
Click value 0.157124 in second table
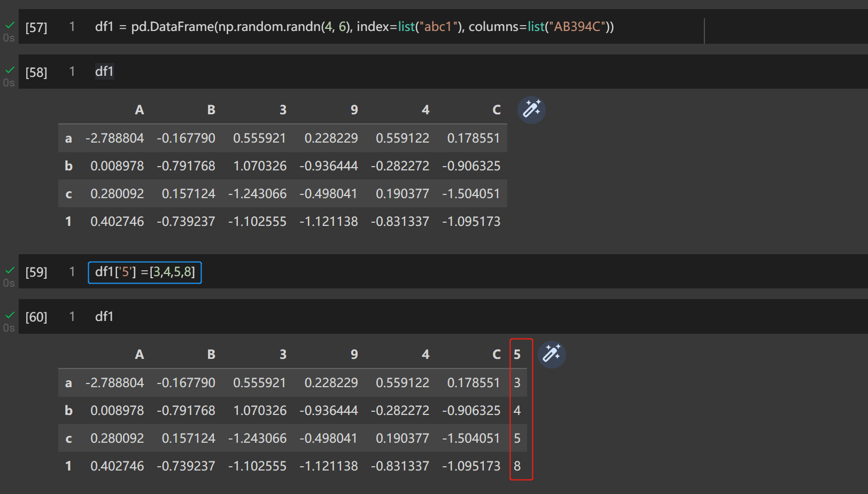pyautogui.click(x=188, y=438)
